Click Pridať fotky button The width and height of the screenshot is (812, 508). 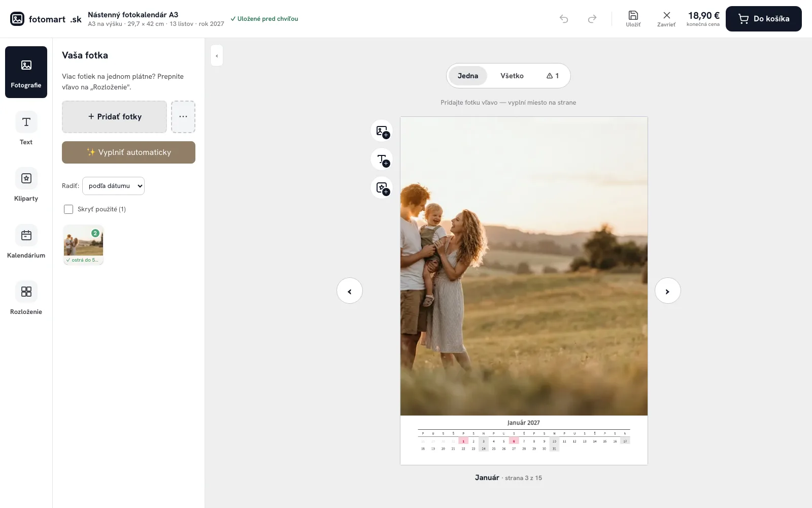tap(114, 117)
